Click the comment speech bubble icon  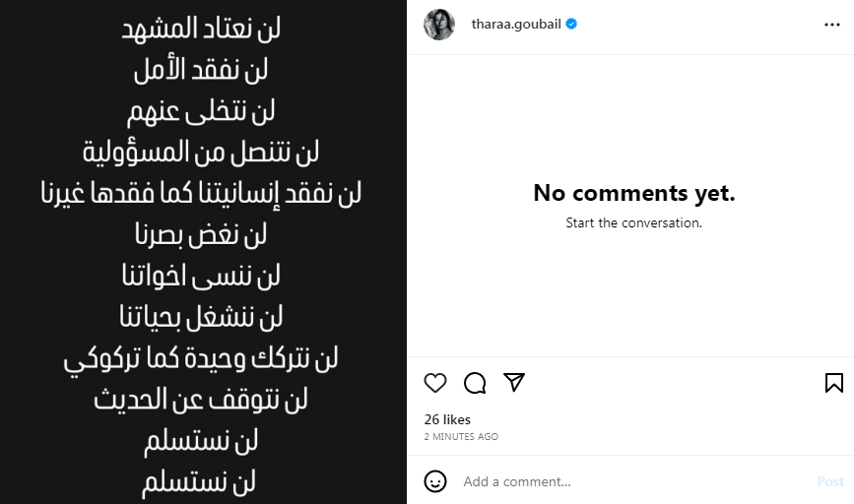click(x=475, y=383)
